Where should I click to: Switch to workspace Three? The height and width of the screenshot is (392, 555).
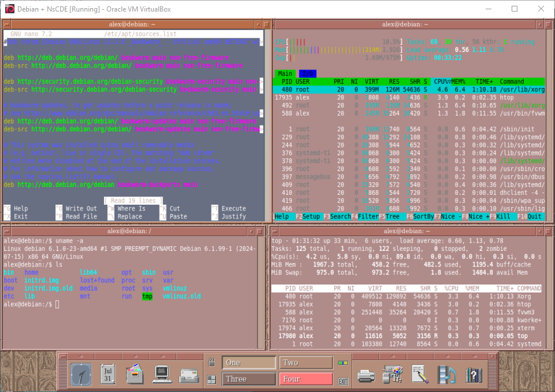point(249,379)
